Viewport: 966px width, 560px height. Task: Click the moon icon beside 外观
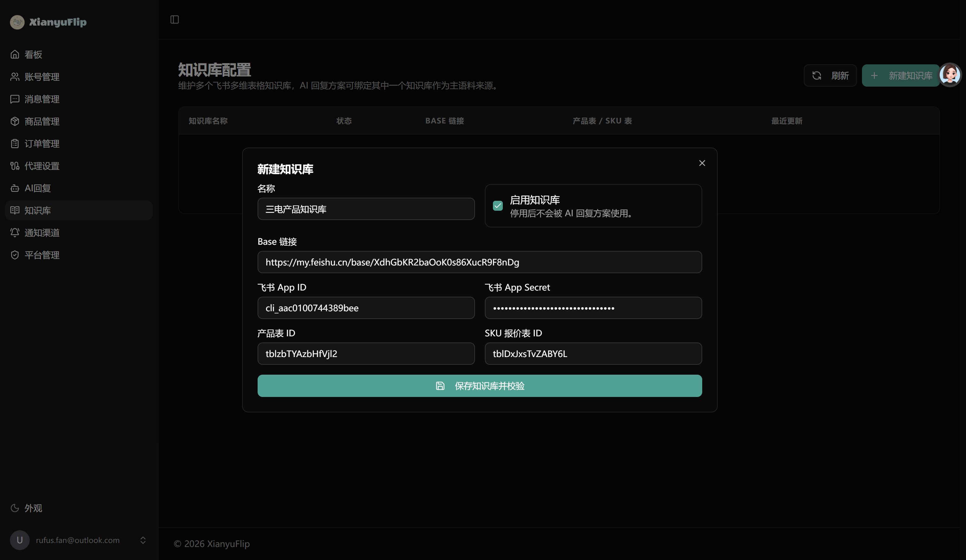pyautogui.click(x=15, y=508)
